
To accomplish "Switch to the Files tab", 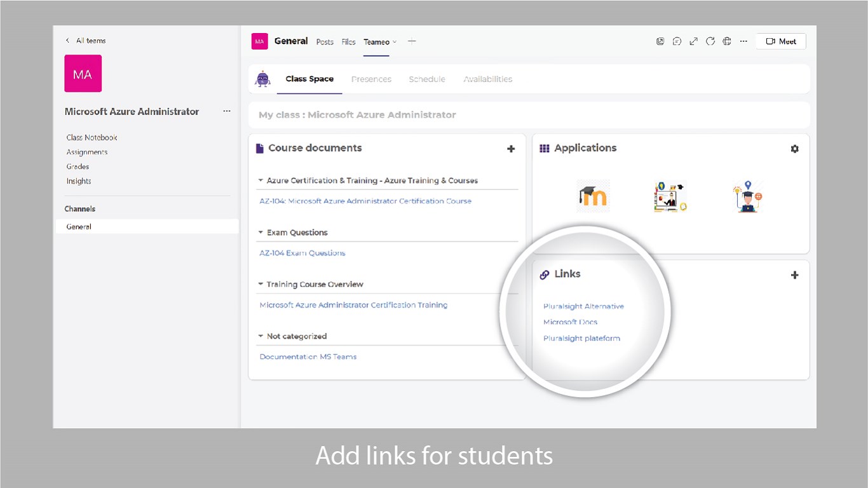I will pyautogui.click(x=348, y=42).
